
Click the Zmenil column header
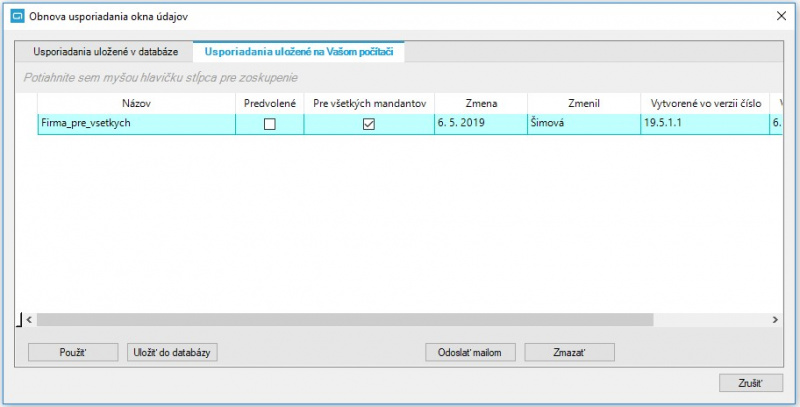584,104
